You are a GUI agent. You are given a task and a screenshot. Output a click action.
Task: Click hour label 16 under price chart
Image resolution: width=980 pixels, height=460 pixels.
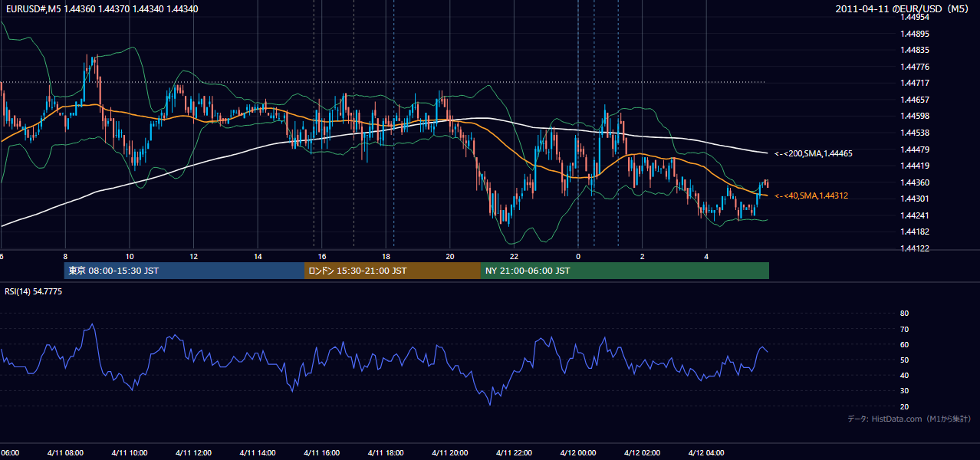[x=322, y=256]
